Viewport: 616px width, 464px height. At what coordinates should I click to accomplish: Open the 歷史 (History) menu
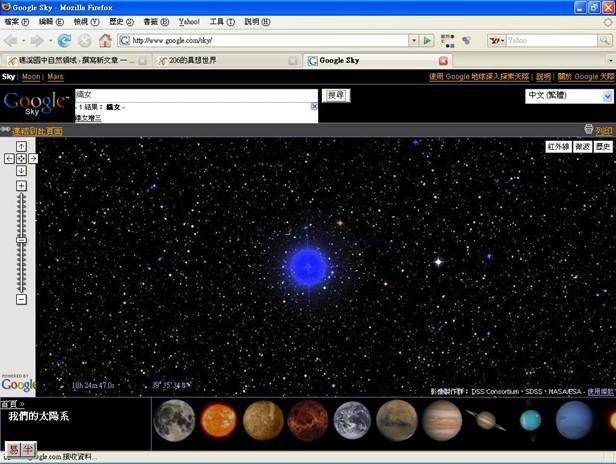(121, 22)
